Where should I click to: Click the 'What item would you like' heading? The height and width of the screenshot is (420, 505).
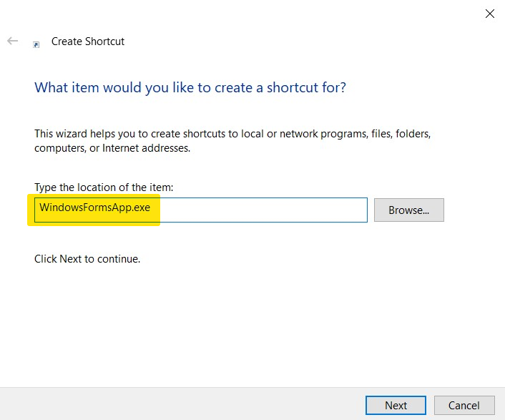tap(190, 87)
